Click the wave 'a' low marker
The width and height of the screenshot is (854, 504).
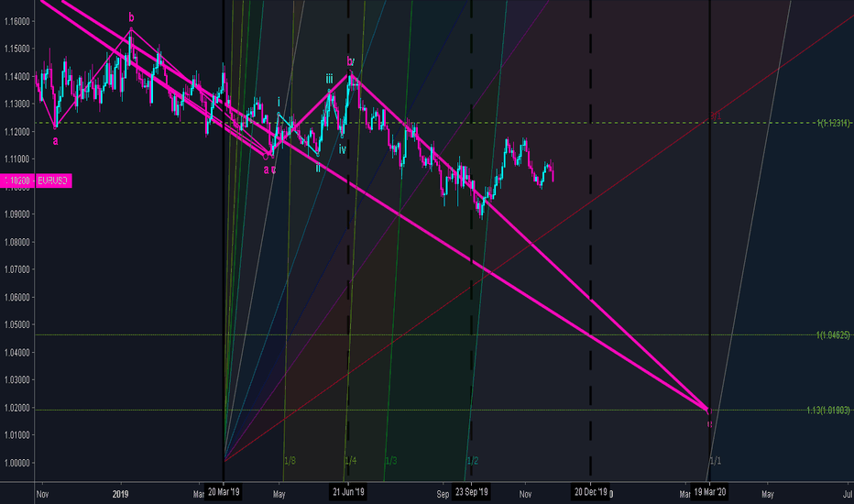pyautogui.click(x=55, y=140)
